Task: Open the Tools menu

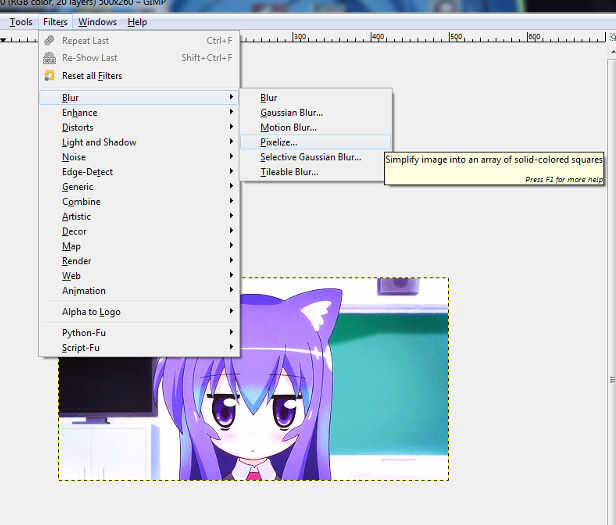Action: pos(21,22)
